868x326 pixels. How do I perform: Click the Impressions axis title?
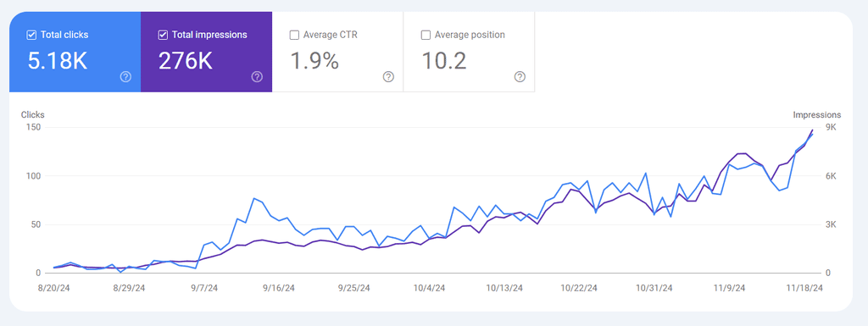click(x=816, y=115)
